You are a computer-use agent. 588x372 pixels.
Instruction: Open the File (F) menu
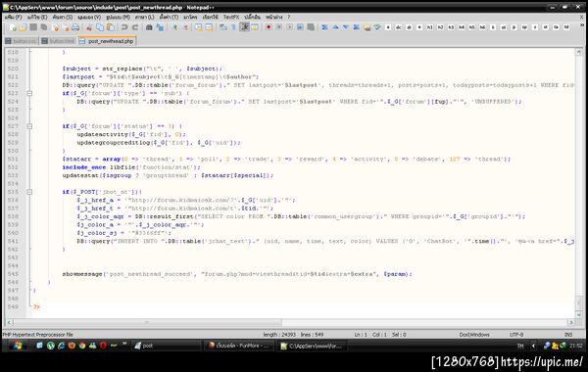[x=13, y=18]
